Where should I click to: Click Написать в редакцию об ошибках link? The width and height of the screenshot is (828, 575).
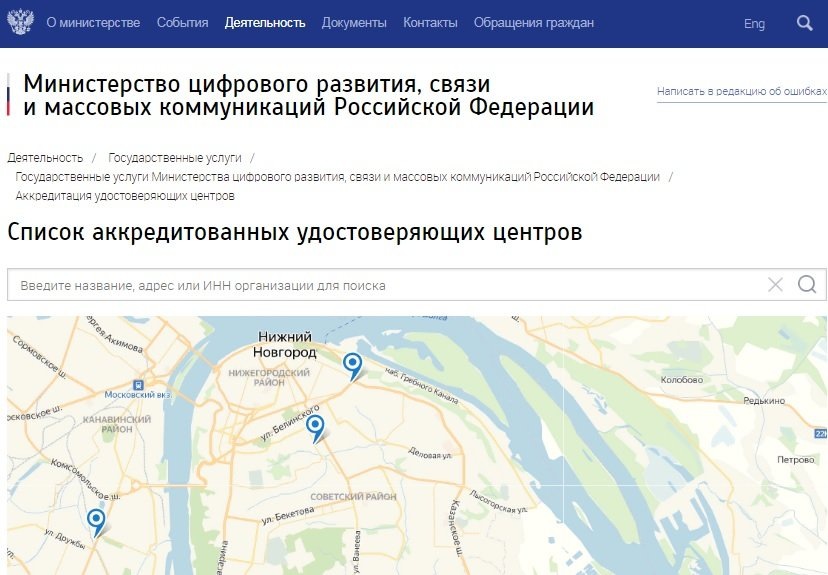[x=741, y=91]
